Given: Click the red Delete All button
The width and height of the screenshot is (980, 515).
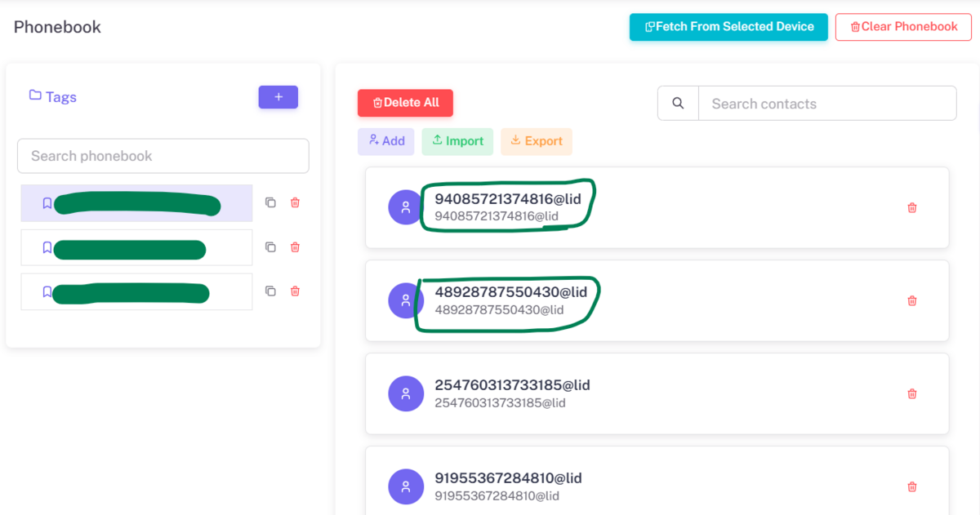Looking at the screenshot, I should click(405, 103).
